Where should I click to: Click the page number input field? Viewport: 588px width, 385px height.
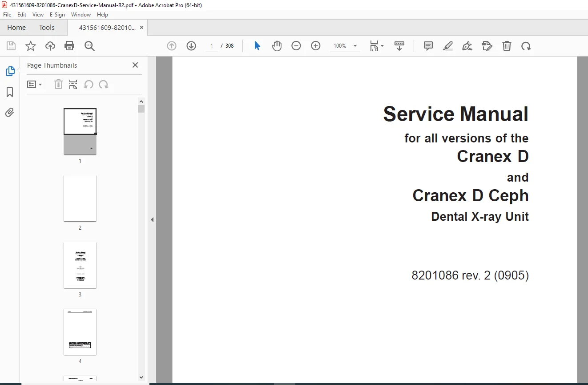pyautogui.click(x=212, y=46)
